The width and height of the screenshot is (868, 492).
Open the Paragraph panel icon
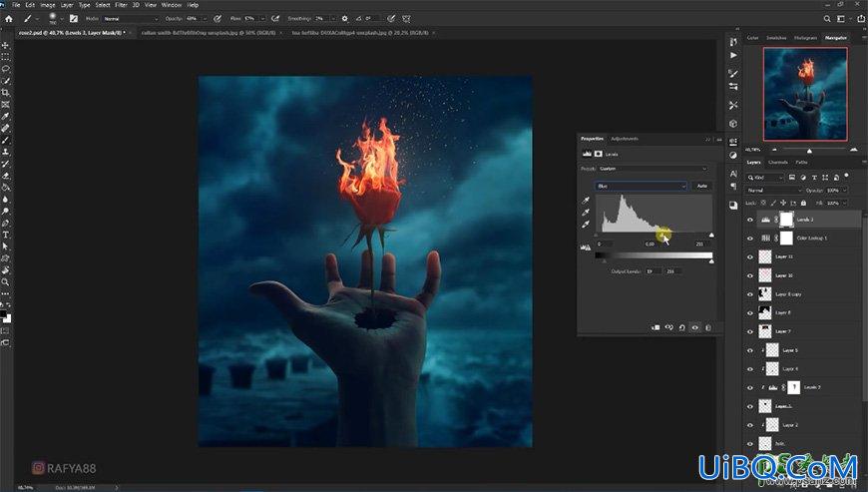[x=733, y=187]
